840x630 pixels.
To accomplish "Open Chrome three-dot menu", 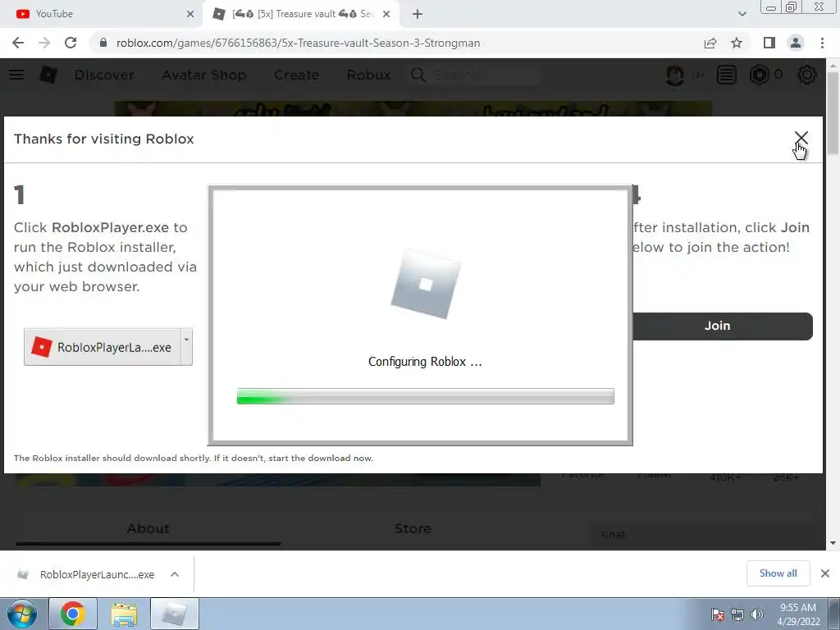I will (x=822, y=43).
